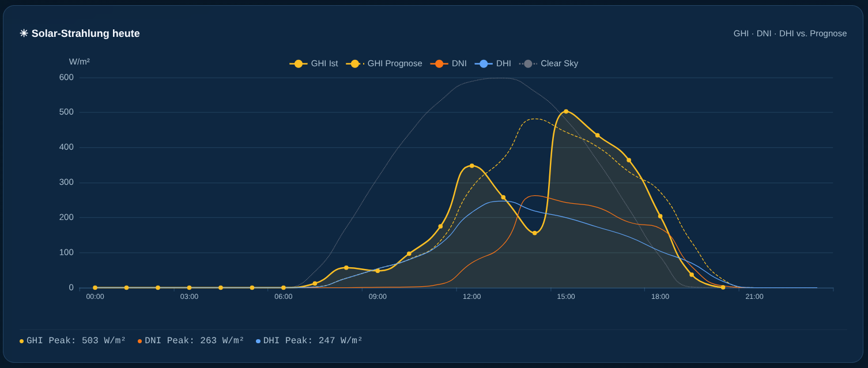The width and height of the screenshot is (868, 368).
Task: Click the sun icon beside Solar-Strahlung heute
Action: tap(24, 33)
